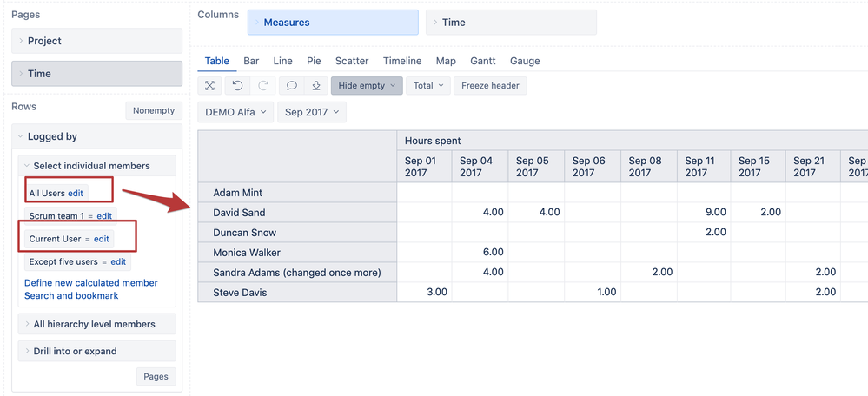
Task: Switch to the Line chart tab
Action: tap(283, 61)
